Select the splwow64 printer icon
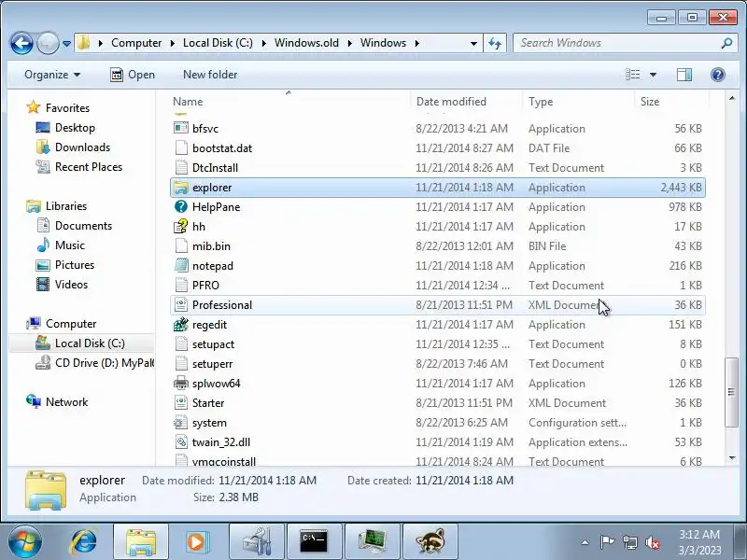This screenshot has width=747, height=560. click(x=180, y=383)
